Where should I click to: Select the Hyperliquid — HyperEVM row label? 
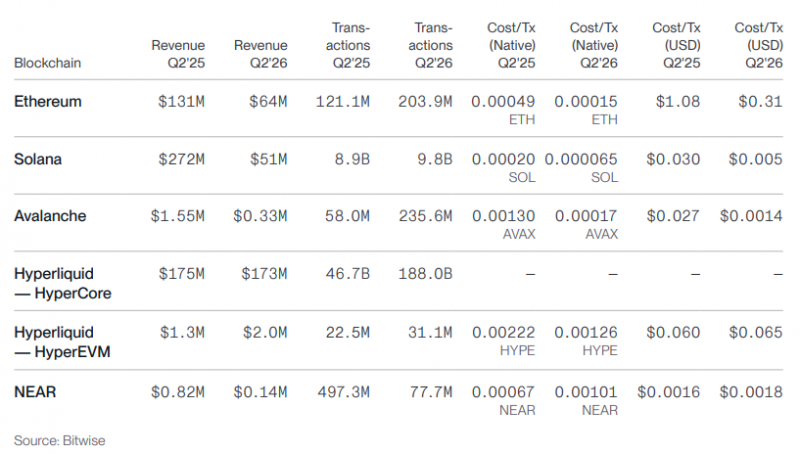[62, 342]
